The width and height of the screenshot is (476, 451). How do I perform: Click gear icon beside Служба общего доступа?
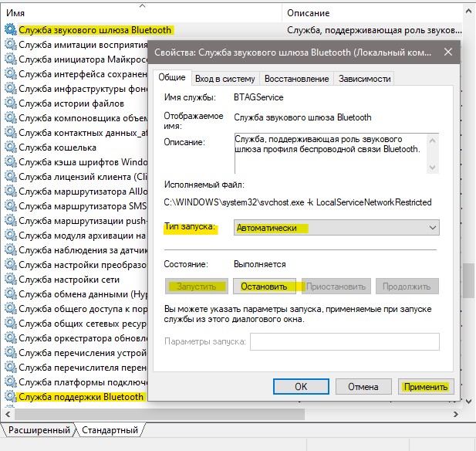11,309
